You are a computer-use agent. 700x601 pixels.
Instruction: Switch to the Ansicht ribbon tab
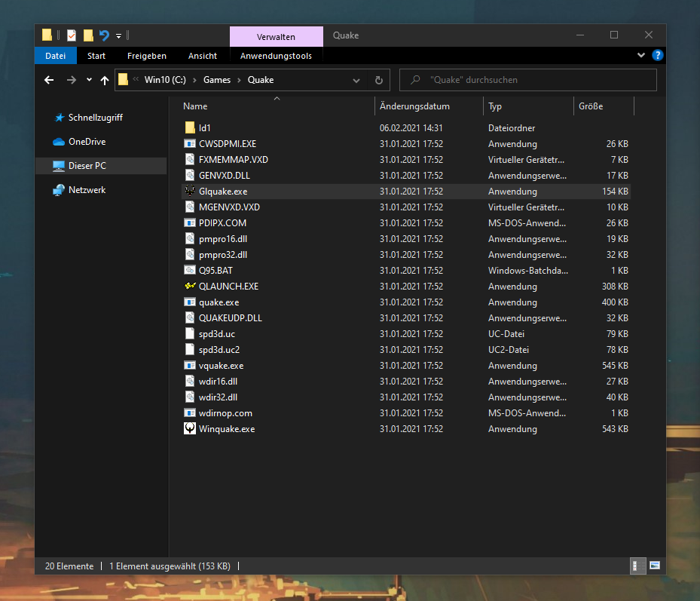coord(203,56)
